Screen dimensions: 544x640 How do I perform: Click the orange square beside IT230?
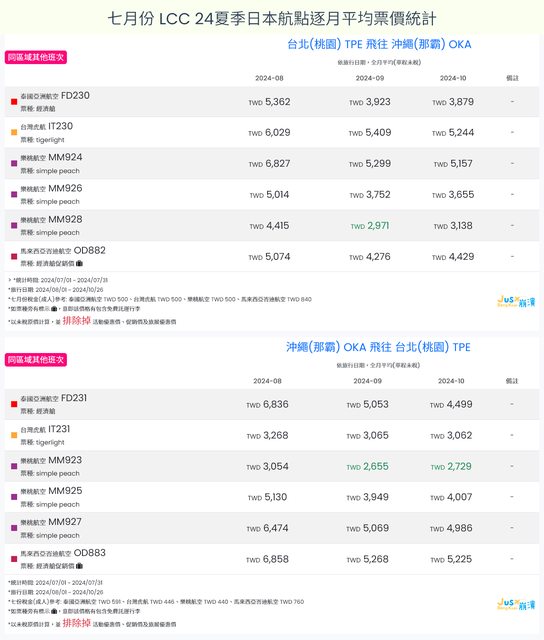pyautogui.click(x=14, y=132)
